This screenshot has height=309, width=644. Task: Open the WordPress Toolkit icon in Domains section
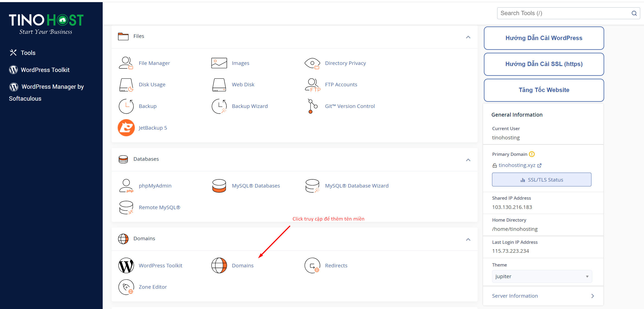tap(126, 265)
